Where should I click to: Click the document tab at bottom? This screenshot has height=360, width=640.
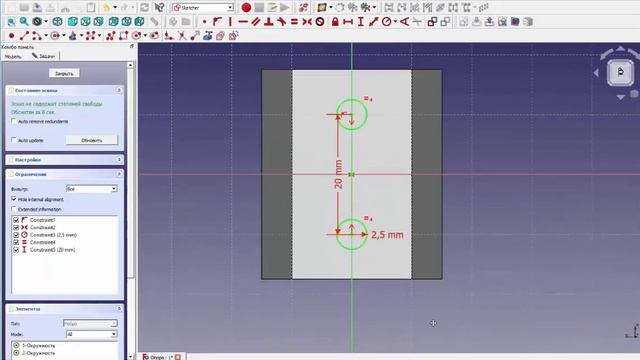tap(162, 357)
